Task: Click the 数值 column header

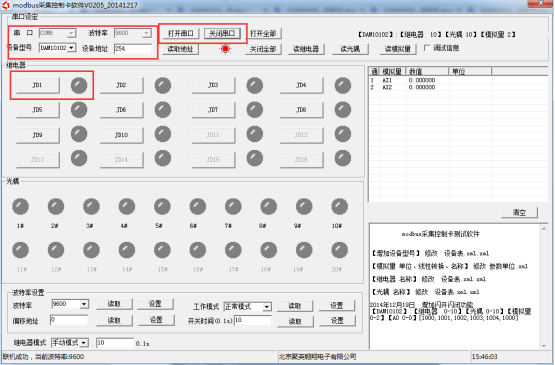Action: [x=427, y=72]
